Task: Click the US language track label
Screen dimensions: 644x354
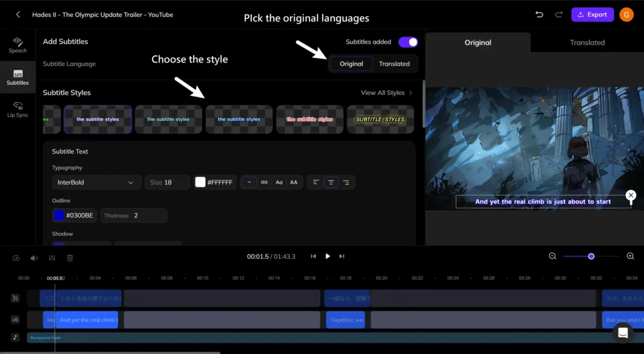Action: point(15,319)
